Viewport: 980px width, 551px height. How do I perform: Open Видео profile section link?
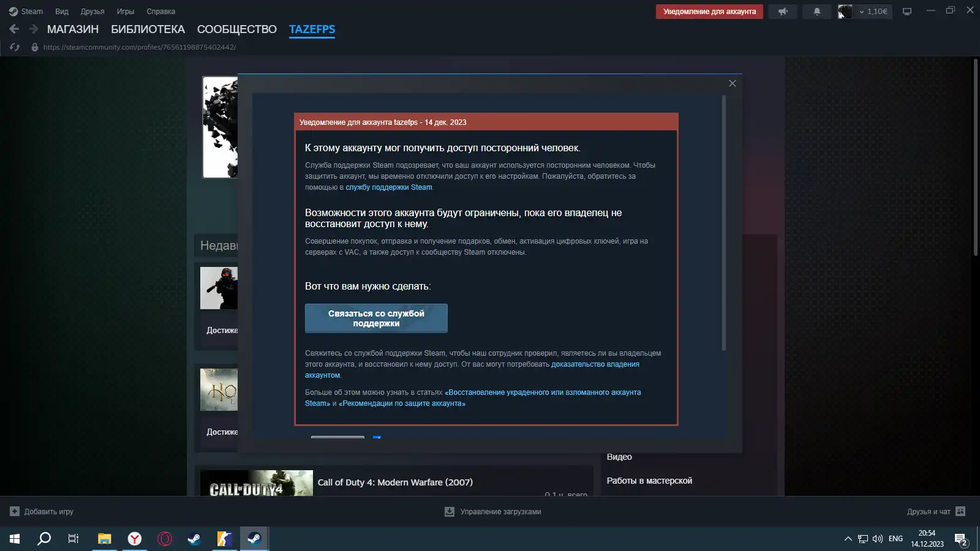(619, 457)
